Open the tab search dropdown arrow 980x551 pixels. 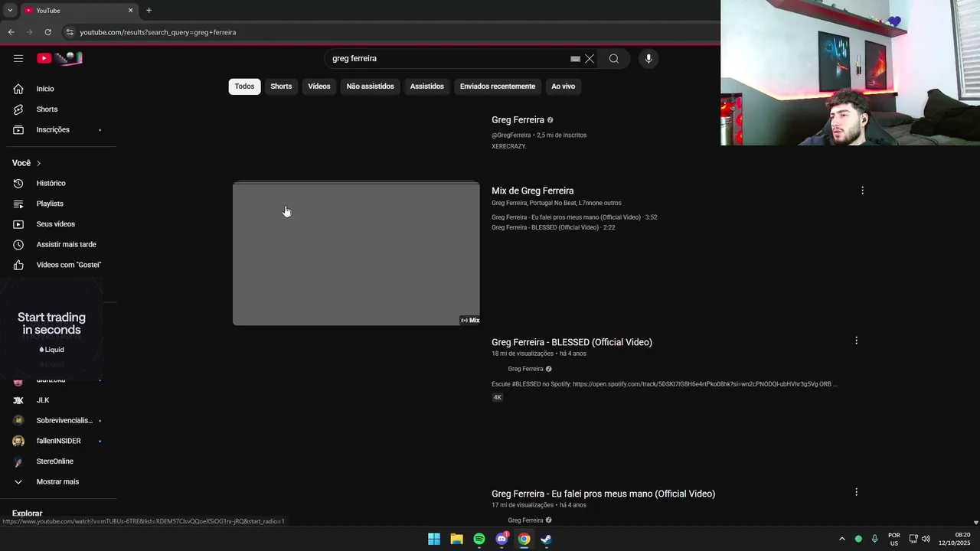[8, 10]
